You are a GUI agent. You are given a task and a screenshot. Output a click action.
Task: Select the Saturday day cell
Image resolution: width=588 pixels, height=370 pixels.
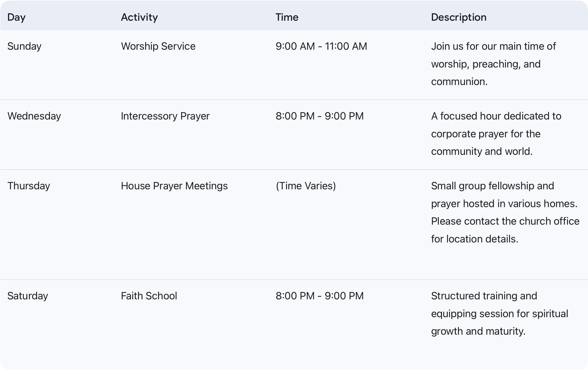click(28, 296)
